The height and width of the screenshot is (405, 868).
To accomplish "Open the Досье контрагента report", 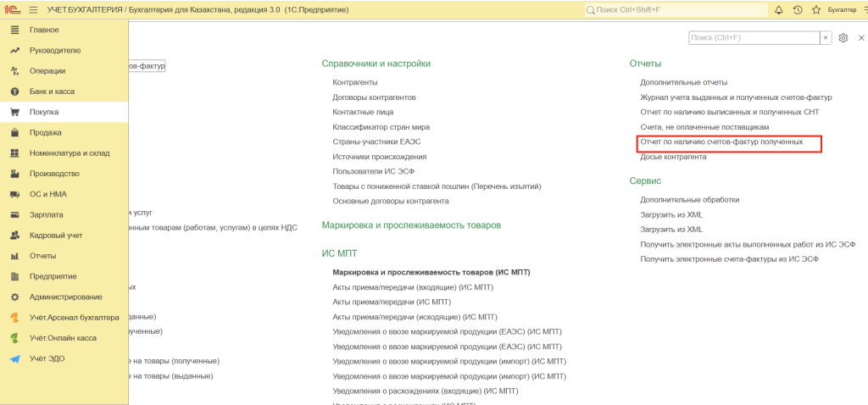I will (673, 157).
